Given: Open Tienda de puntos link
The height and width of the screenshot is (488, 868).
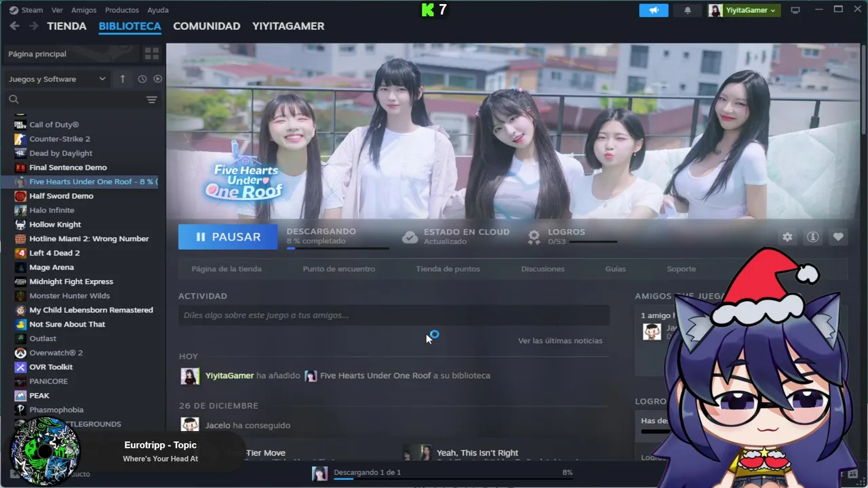Looking at the screenshot, I should pyautogui.click(x=448, y=269).
